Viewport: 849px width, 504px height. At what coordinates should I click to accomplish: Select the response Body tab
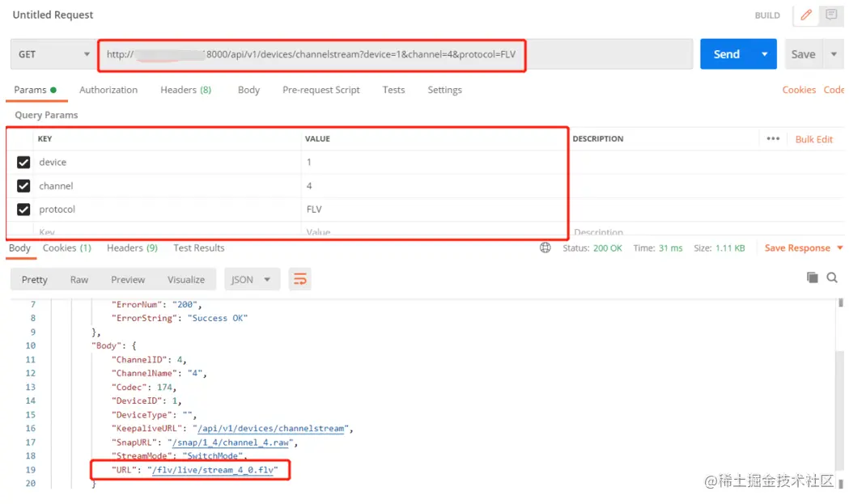[19, 248]
